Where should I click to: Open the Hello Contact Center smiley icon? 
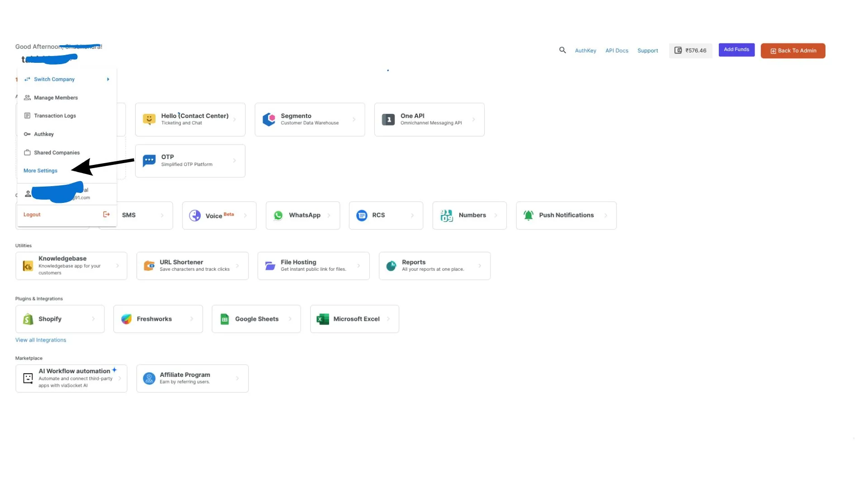149,119
